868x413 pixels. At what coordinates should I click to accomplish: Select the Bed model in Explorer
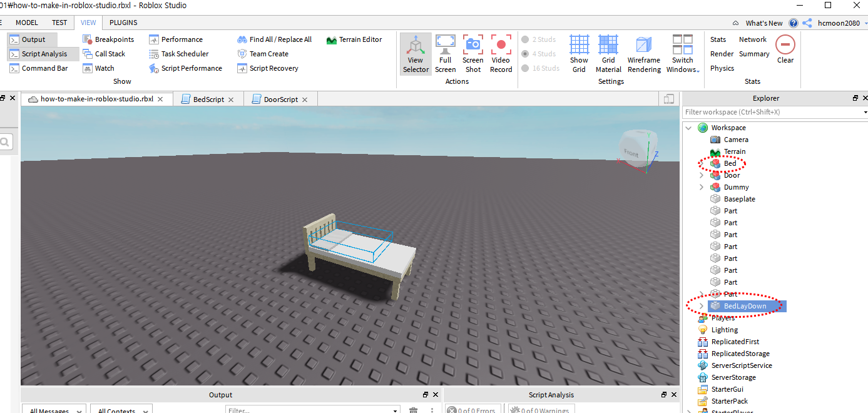730,163
